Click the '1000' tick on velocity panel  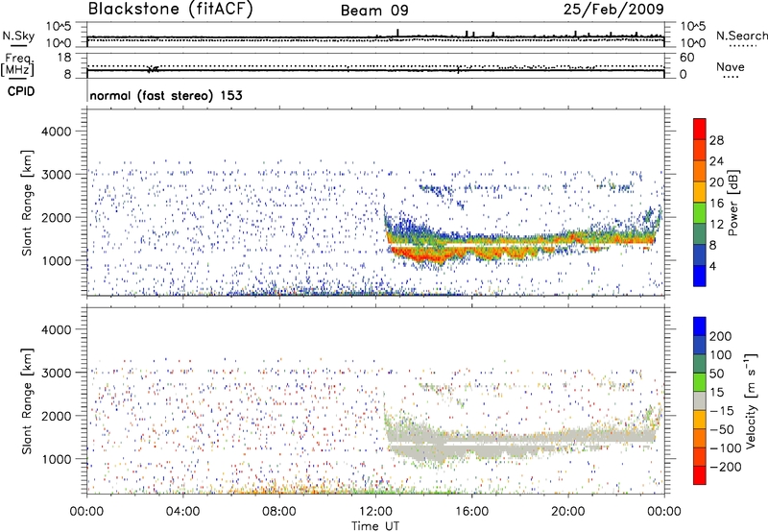[x=56, y=459]
